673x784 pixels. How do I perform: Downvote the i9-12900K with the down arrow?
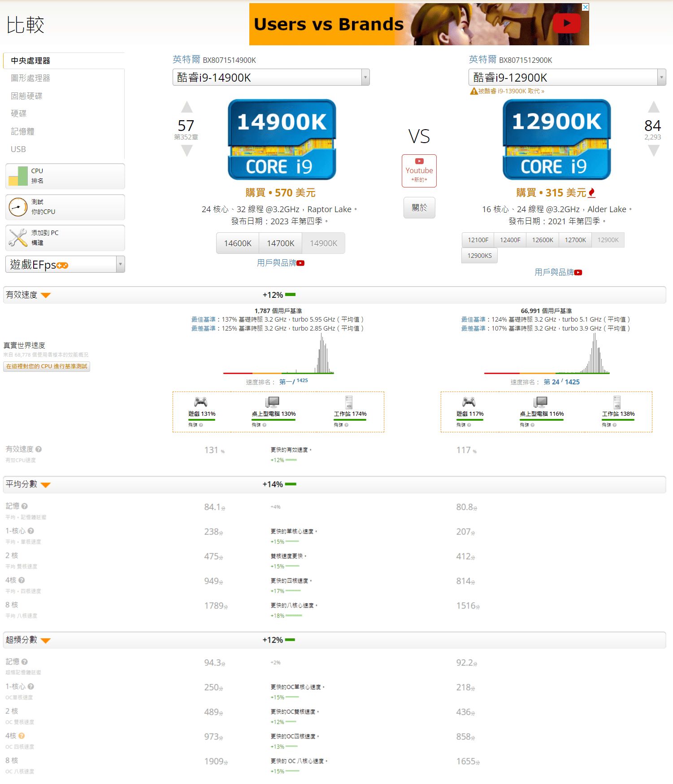[x=654, y=151]
